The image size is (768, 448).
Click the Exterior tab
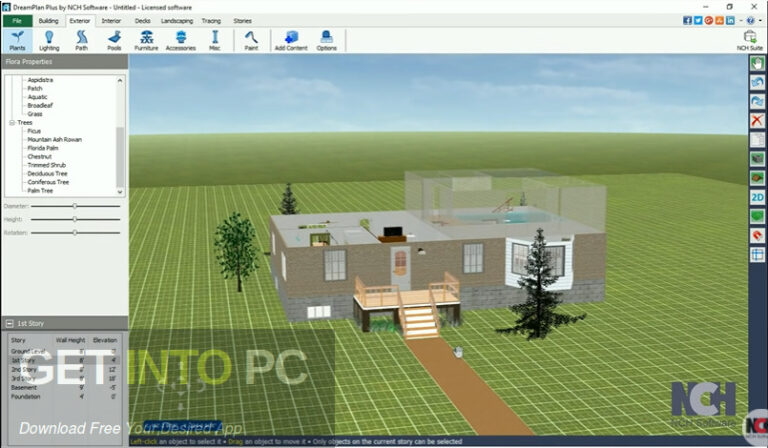[x=79, y=21]
